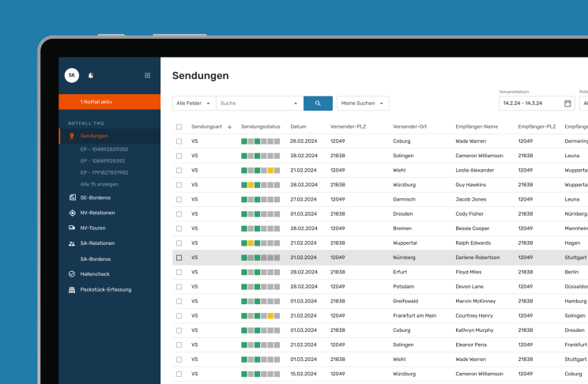The height and width of the screenshot is (384, 588).
Task: Click the Hallencheck checkmark icon
Action: click(x=72, y=274)
